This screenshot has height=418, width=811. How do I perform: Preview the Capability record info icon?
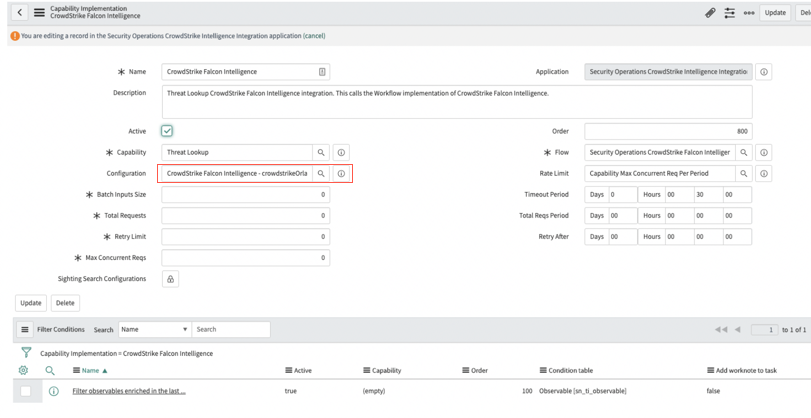[341, 153]
